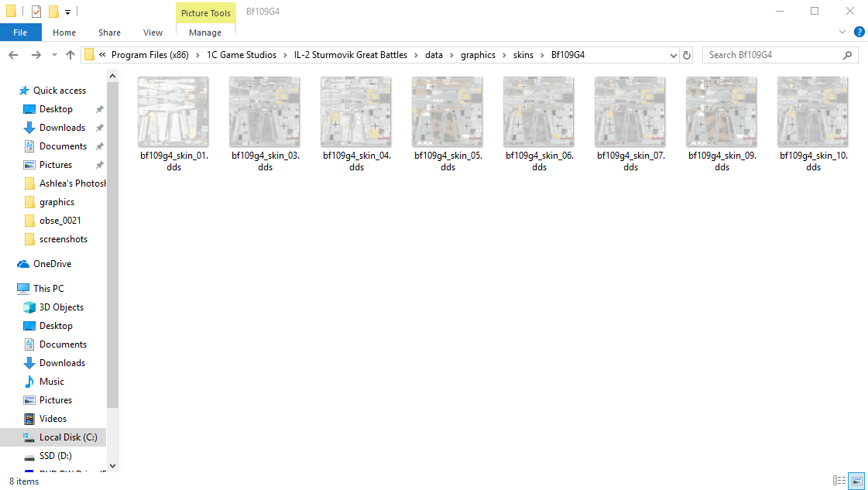Navigate to the graphics breadcrumb folder
The image size is (868, 490).
tap(479, 55)
